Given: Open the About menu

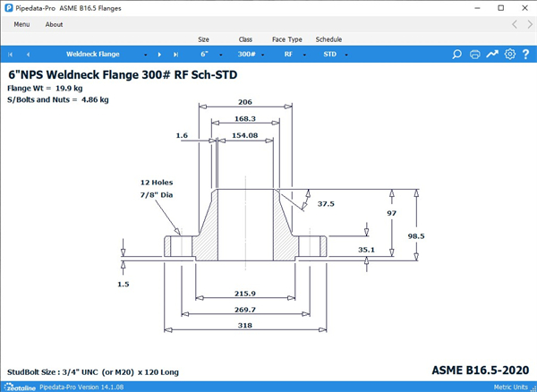Looking at the screenshot, I should 54,24.
